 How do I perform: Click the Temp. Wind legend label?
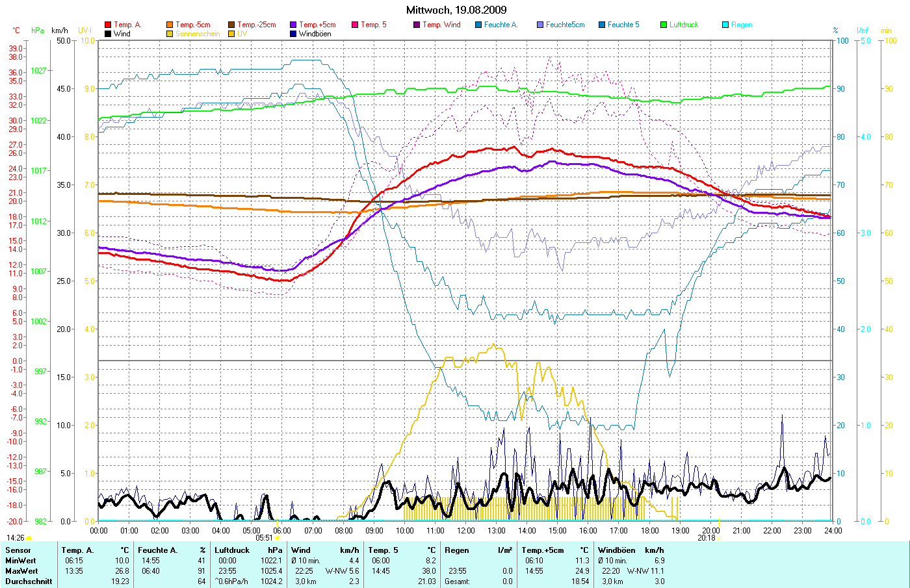pyautogui.click(x=441, y=25)
